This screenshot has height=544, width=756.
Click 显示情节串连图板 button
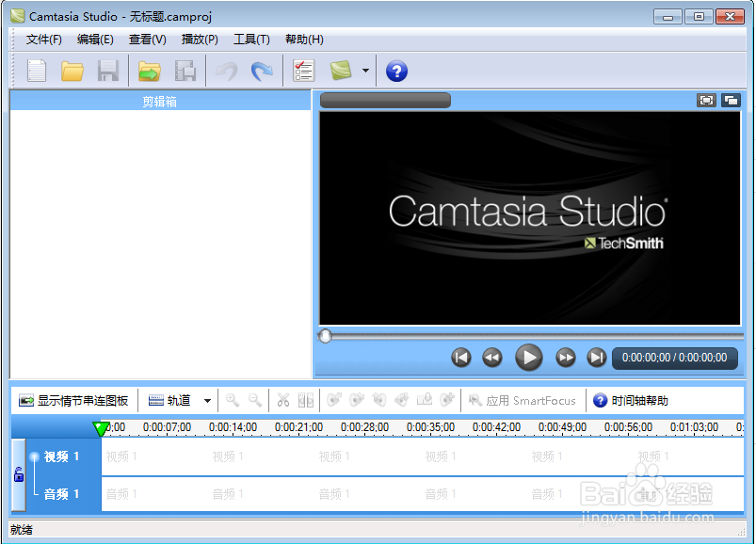(73, 400)
